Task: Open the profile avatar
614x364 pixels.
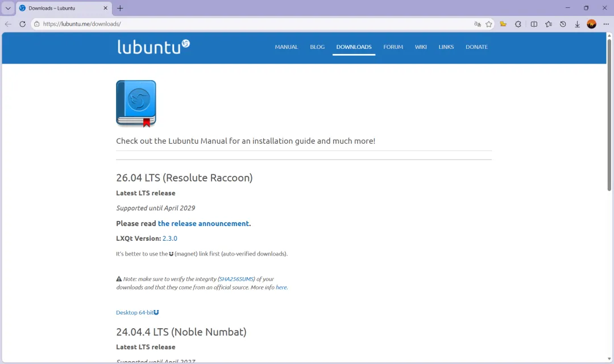Action: click(591, 24)
